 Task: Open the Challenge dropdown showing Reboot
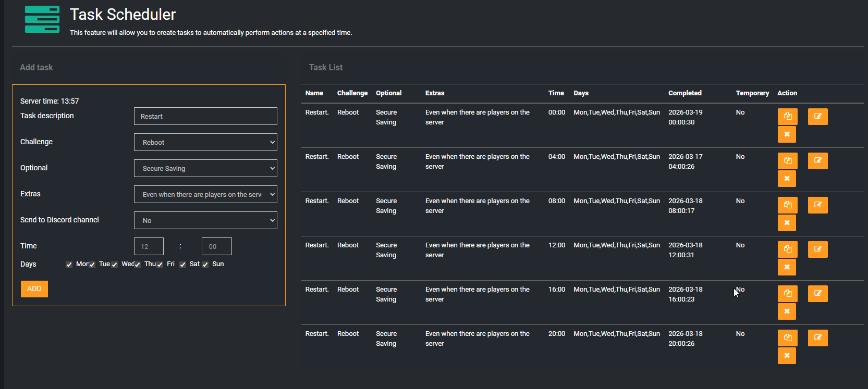point(205,142)
